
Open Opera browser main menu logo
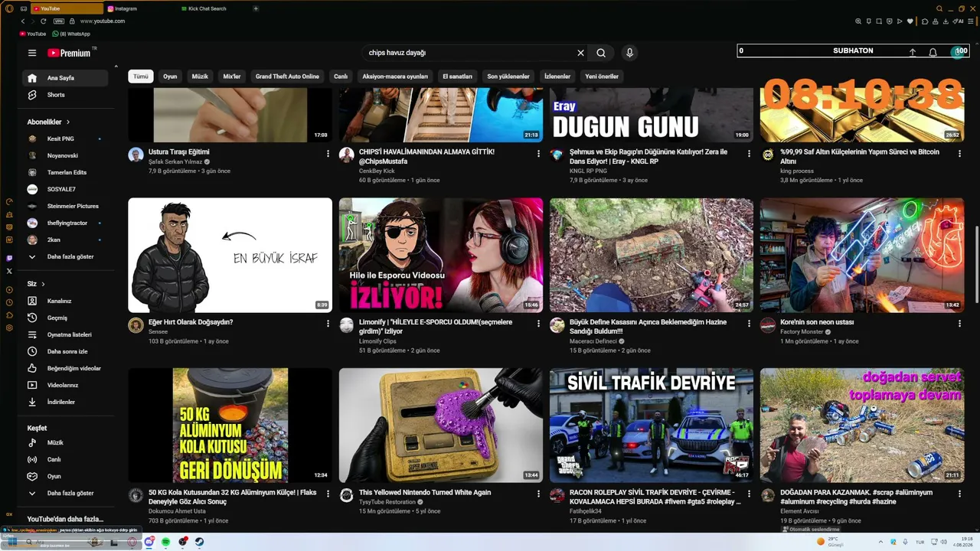[9, 8]
